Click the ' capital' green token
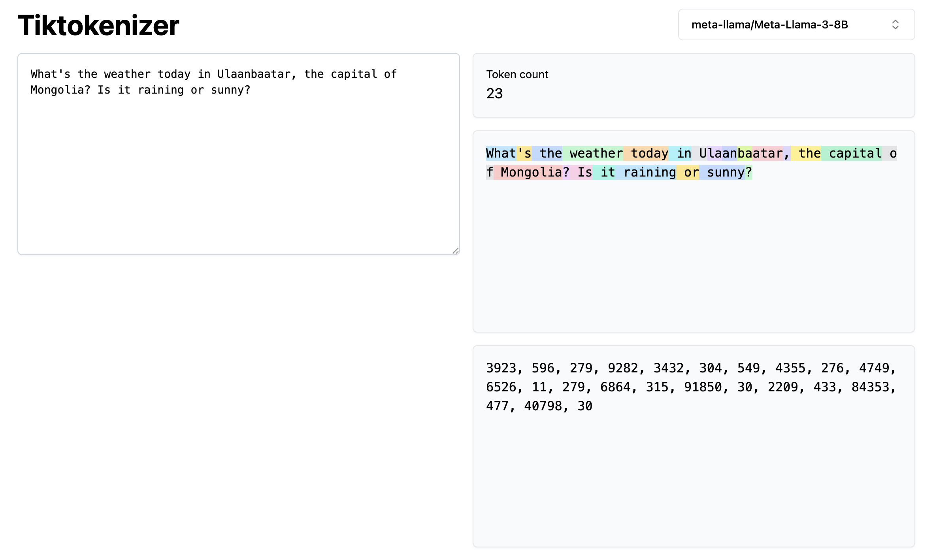The height and width of the screenshot is (560, 935). click(x=851, y=153)
